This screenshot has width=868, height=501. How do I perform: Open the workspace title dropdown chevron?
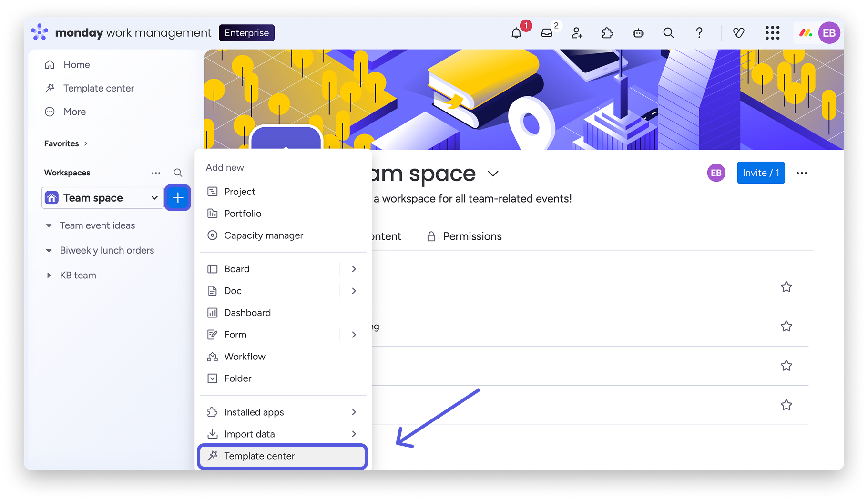pyautogui.click(x=493, y=174)
